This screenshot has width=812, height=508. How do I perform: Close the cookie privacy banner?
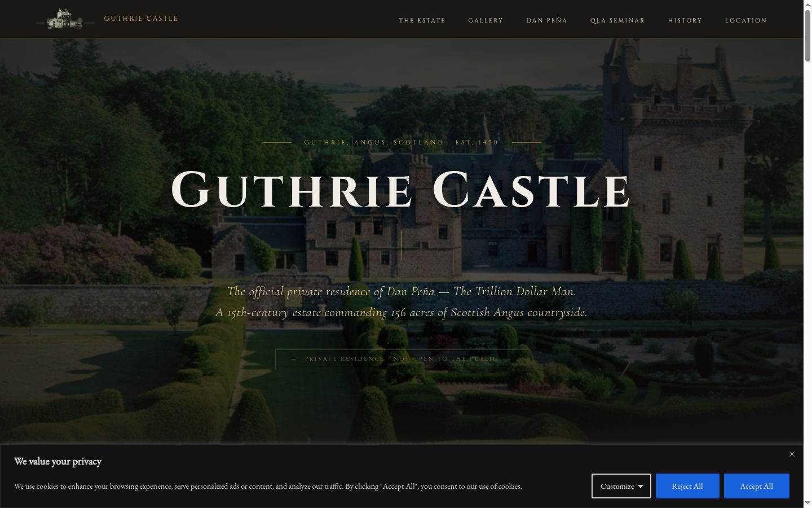tap(792, 454)
